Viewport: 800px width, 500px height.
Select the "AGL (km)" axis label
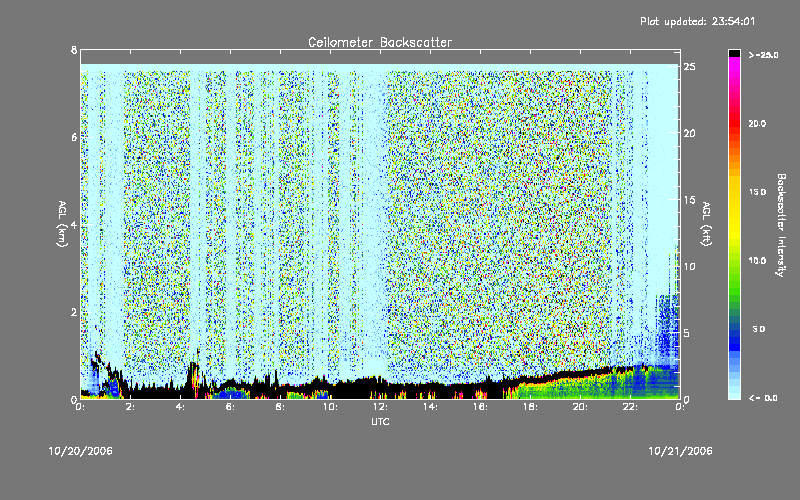pyautogui.click(x=62, y=224)
